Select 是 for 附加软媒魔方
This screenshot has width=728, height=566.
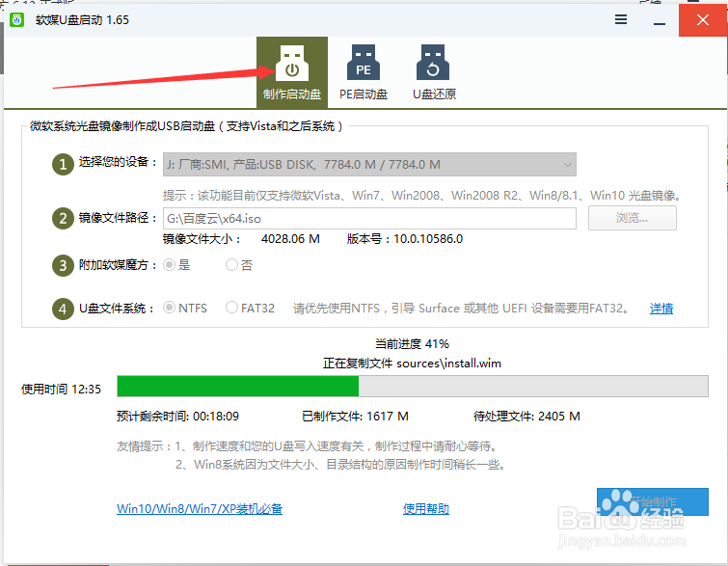coord(176,265)
